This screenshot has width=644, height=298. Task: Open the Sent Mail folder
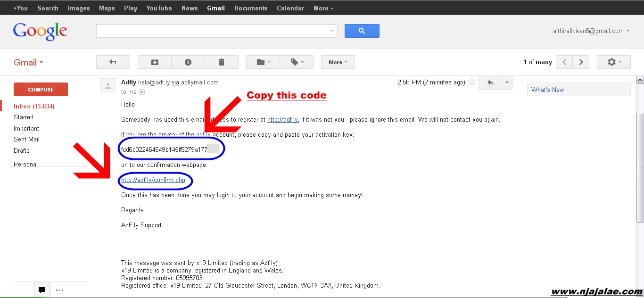(x=26, y=140)
